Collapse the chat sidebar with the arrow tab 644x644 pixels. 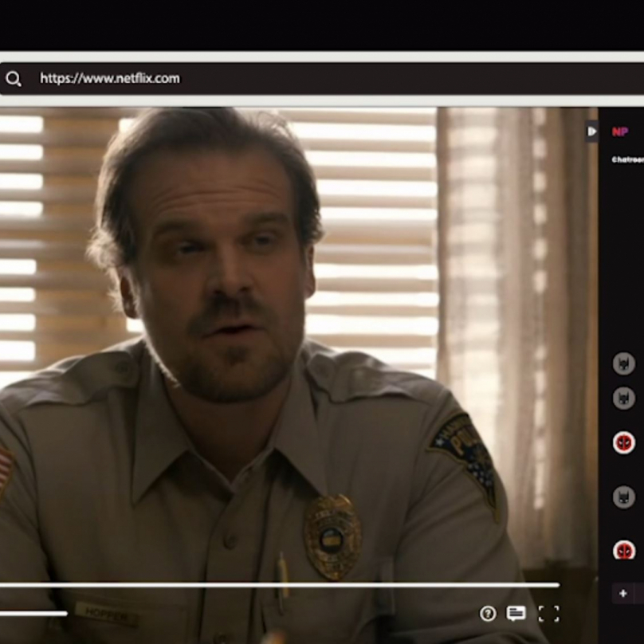click(x=592, y=132)
